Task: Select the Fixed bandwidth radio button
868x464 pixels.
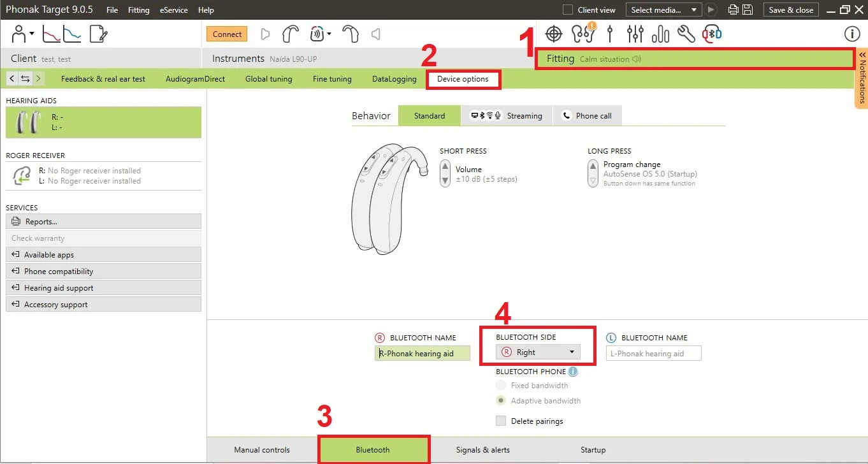Action: click(501, 385)
